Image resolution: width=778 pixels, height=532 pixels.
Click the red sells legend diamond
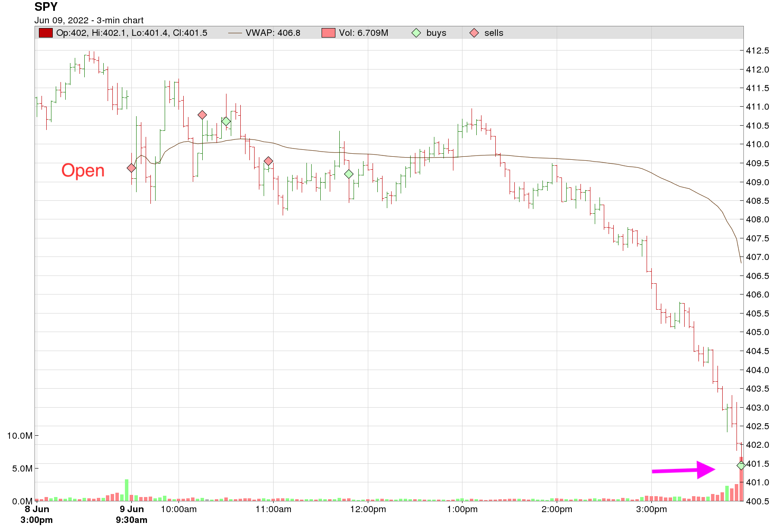click(475, 33)
